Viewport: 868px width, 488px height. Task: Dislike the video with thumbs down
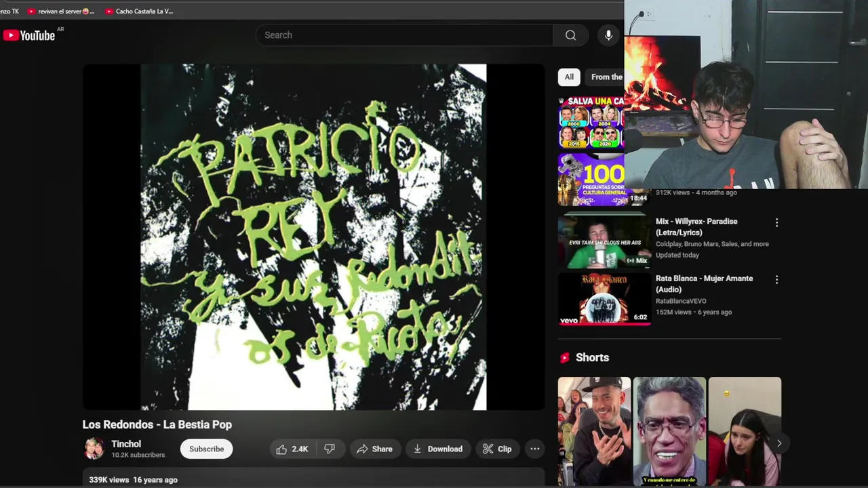pos(330,449)
